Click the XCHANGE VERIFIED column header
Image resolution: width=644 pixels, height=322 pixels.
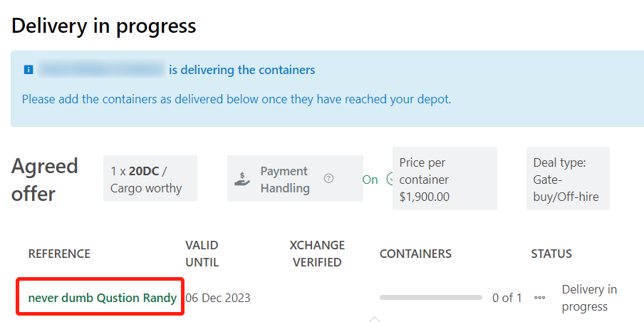(317, 254)
